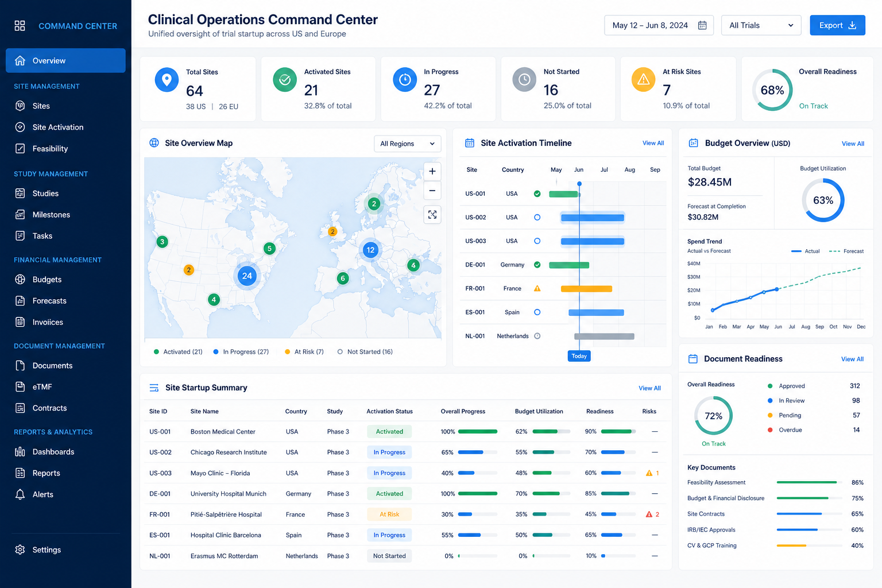Click the CV & GCP Training progress bar

point(810,546)
